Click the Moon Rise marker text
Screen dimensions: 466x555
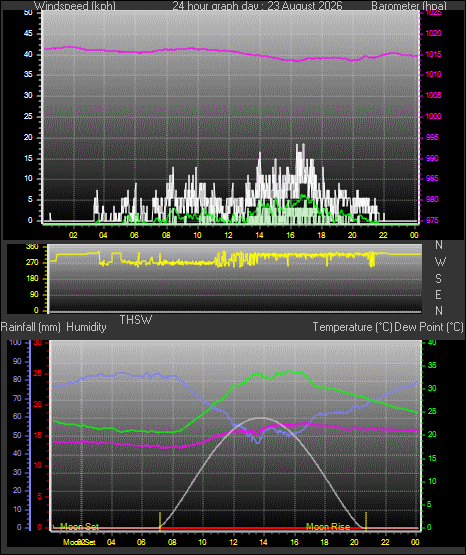328,527
